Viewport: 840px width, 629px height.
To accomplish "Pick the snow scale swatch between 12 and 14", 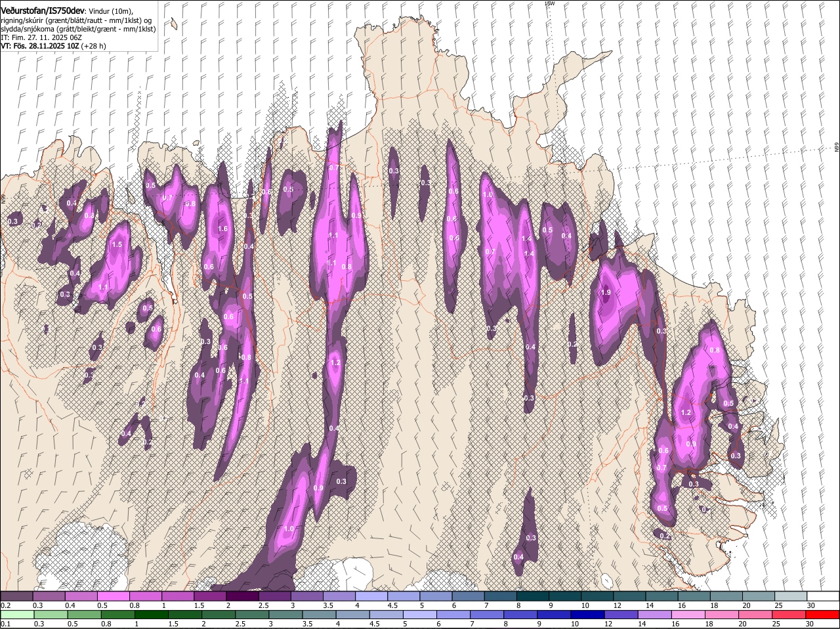I will (629, 596).
